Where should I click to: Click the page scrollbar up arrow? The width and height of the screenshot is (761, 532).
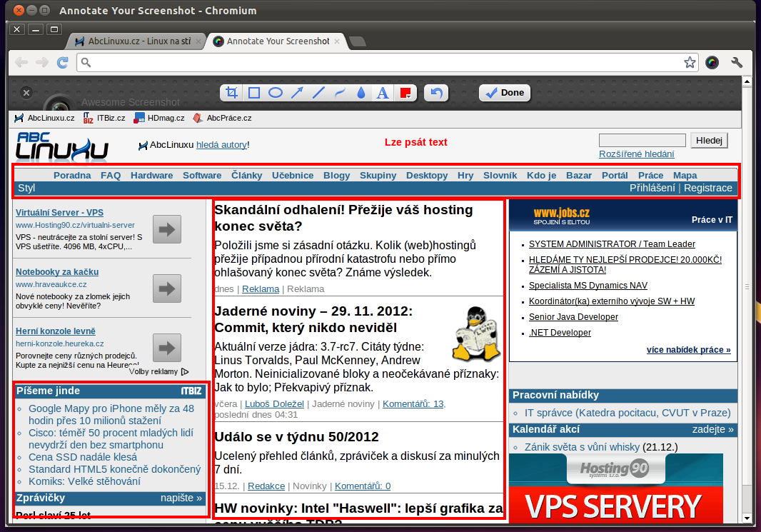point(747,81)
